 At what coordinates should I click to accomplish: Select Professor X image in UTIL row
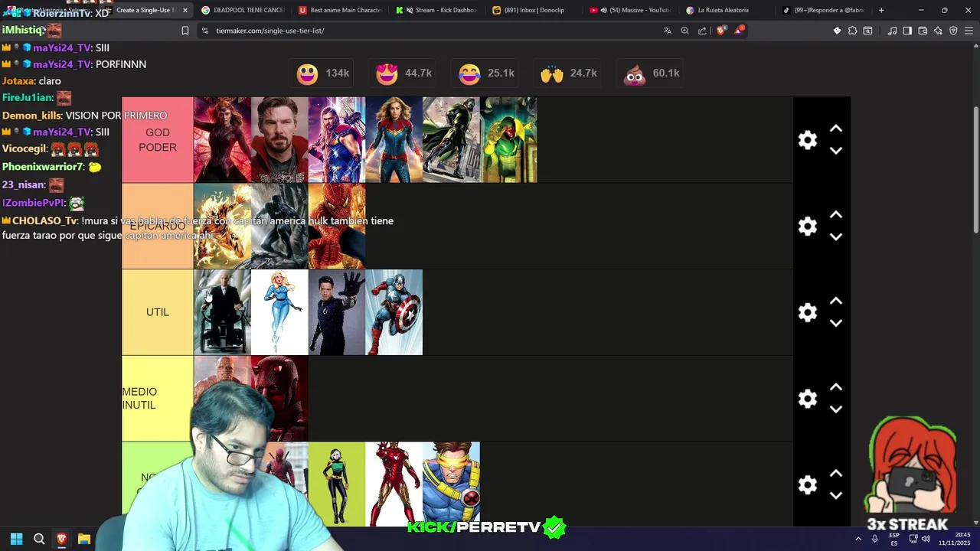pyautogui.click(x=222, y=312)
